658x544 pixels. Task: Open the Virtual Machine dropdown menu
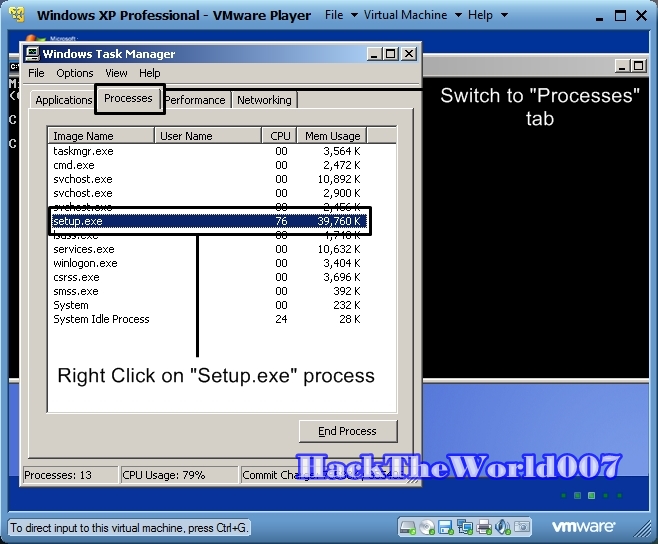pos(413,15)
